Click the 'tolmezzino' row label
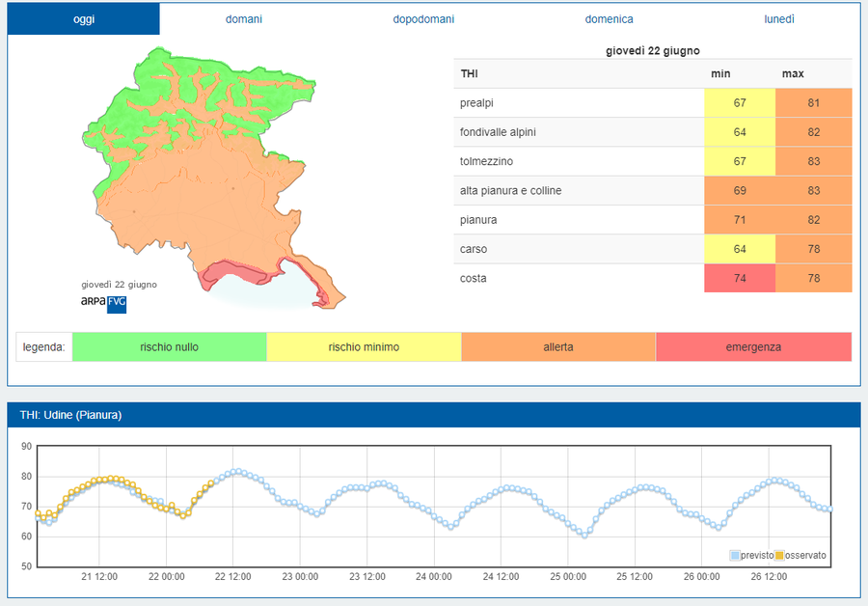Screen dimensions: 868x606 click(487, 161)
